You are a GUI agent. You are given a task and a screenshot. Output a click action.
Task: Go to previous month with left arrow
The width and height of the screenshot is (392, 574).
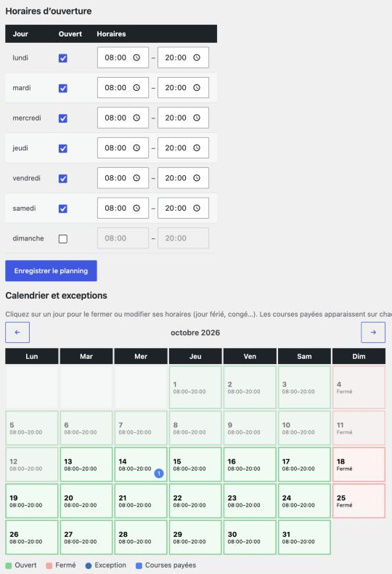[17, 332]
